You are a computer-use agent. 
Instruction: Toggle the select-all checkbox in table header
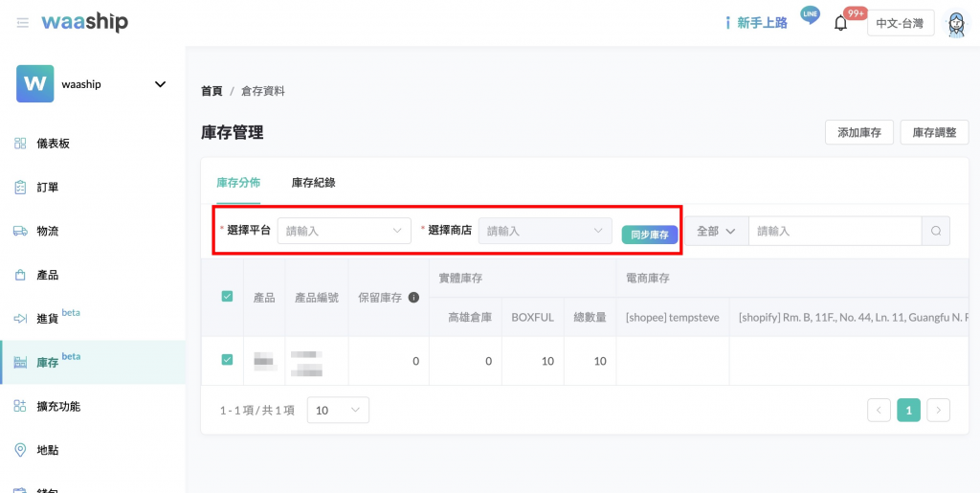pyautogui.click(x=227, y=297)
